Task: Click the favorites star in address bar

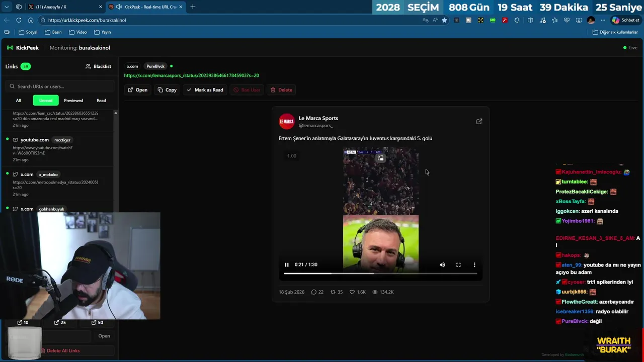Action: 444,20
